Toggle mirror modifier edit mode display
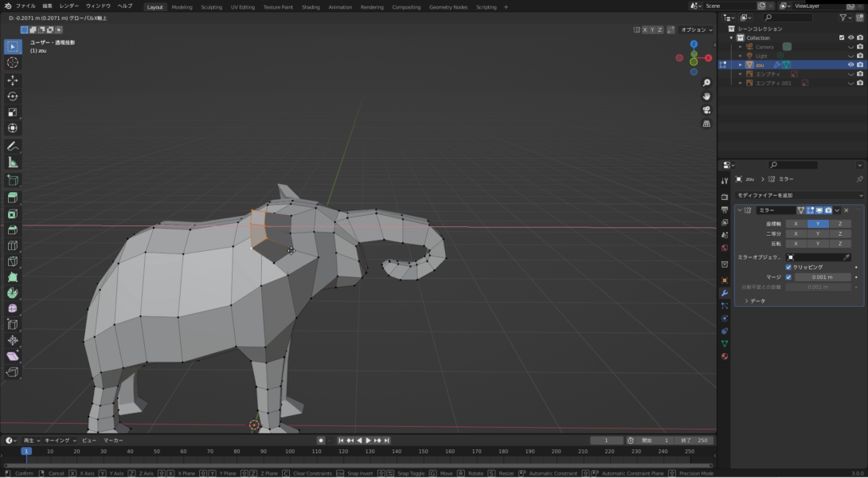This screenshot has height=478, width=868. (x=811, y=210)
